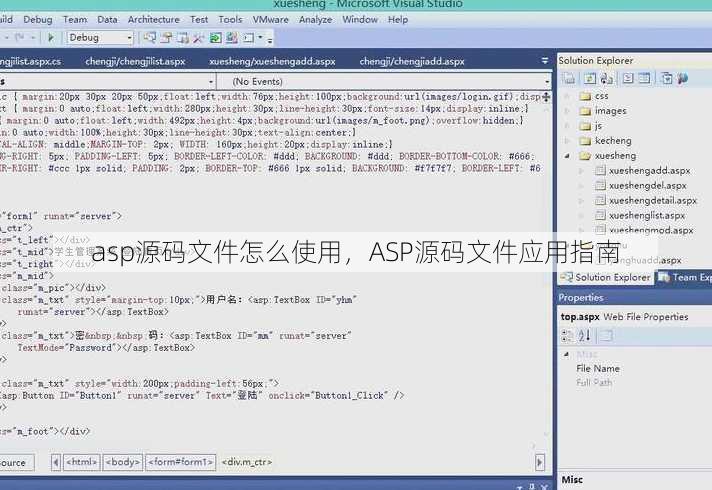Select the <div.m_ctr> tag navigator button

pos(247,462)
